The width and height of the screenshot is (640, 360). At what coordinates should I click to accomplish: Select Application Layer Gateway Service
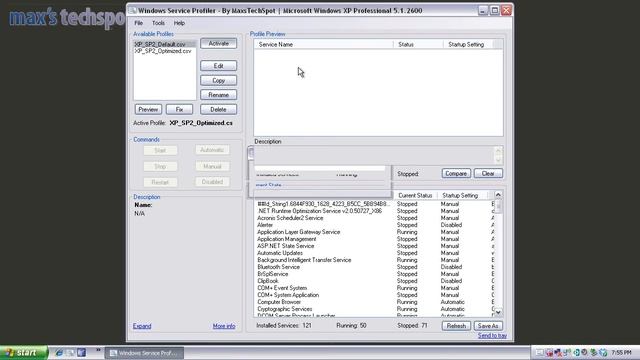[373, 232]
